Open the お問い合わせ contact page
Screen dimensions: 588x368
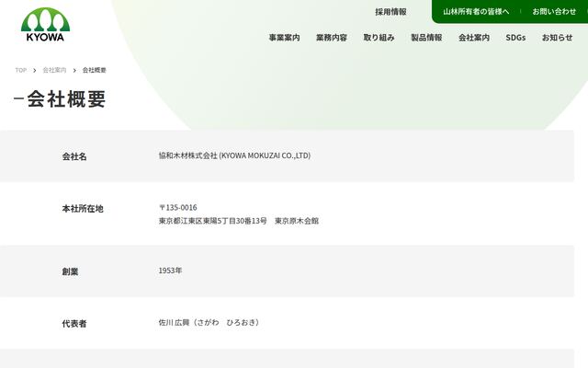(554, 12)
